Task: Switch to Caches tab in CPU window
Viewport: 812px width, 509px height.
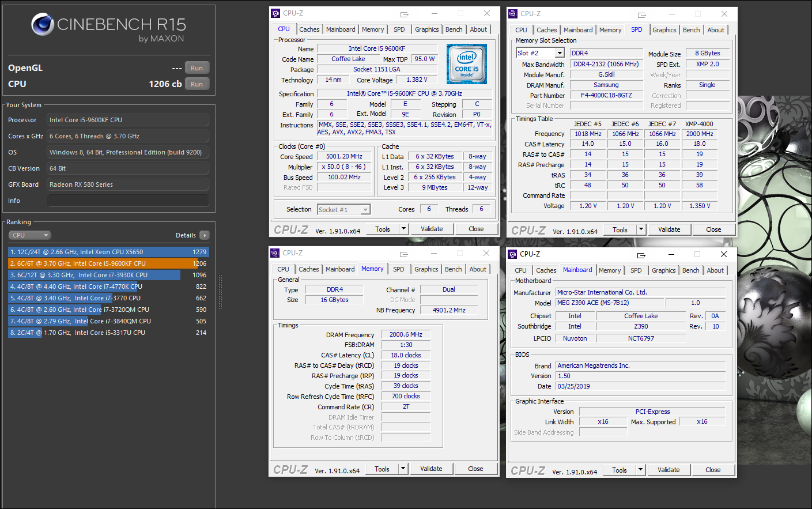Action: coord(309,29)
